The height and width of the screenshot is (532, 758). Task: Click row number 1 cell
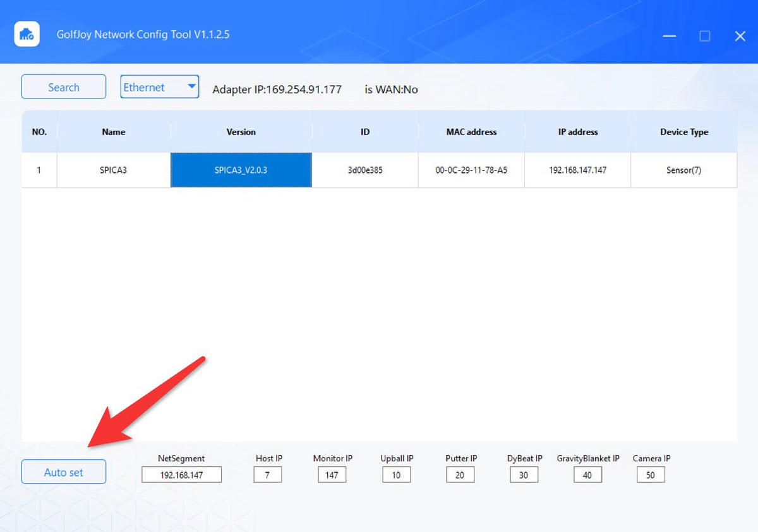click(x=39, y=170)
